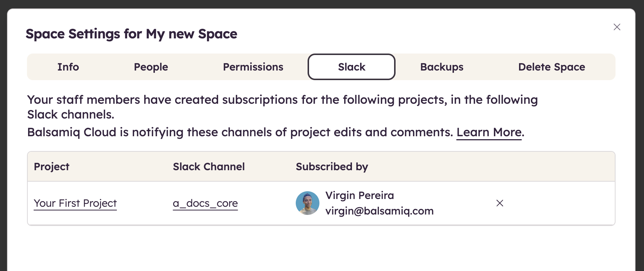Viewport: 644px width, 271px height.
Task: Open the People tab
Action: pyautogui.click(x=151, y=67)
